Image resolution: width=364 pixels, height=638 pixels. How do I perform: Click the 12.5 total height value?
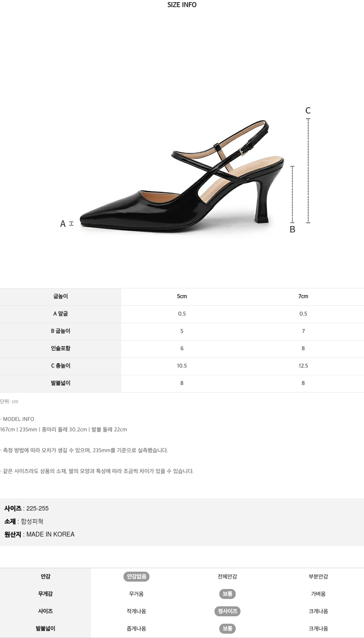pyautogui.click(x=303, y=366)
